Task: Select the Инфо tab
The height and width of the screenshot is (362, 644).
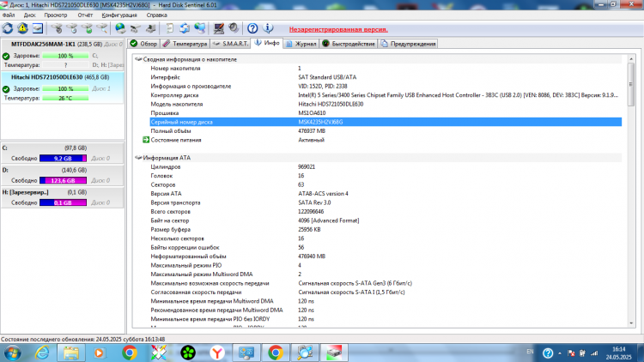Action: point(267,43)
